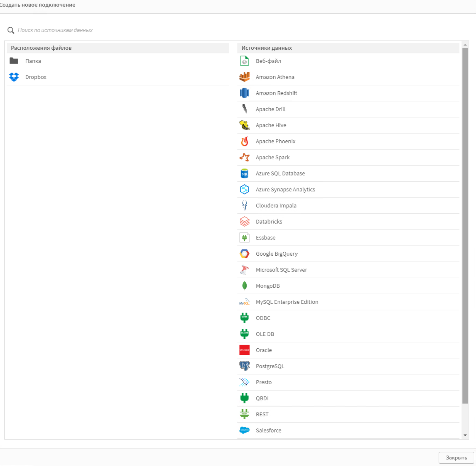The width and height of the screenshot is (476, 466).
Task: Open the Apache Drill label
Action: (271, 109)
